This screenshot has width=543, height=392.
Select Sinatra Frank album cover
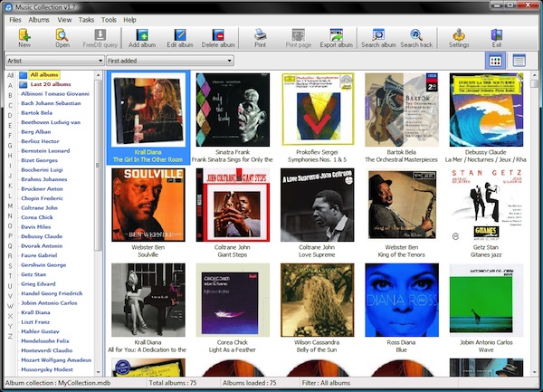[233, 110]
